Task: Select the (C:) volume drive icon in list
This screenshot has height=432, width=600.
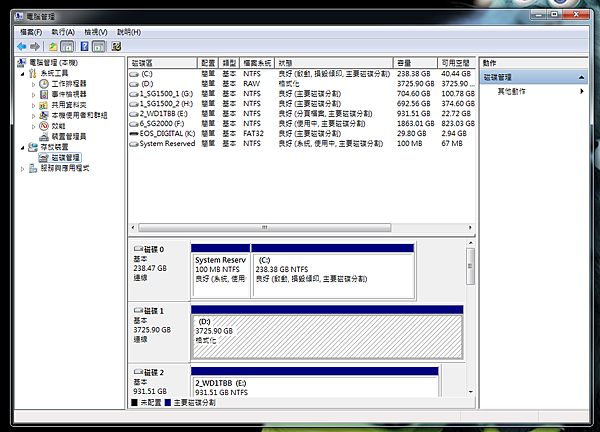Action: coord(134,74)
